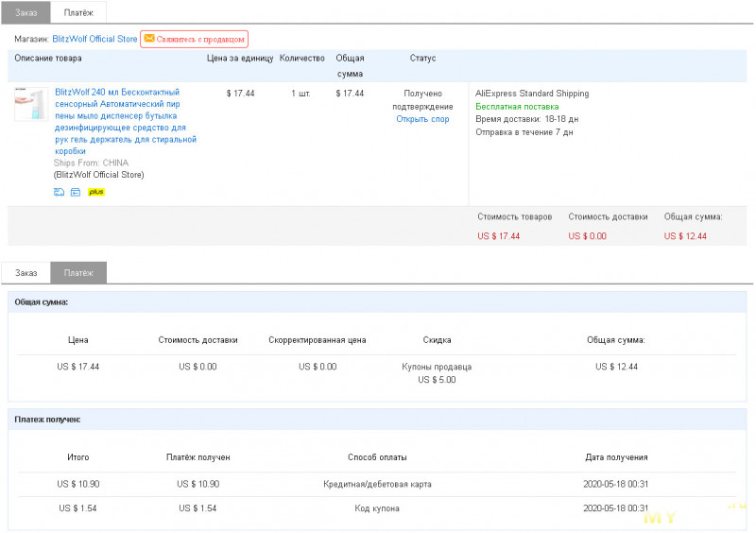Open the soap dispenser product thumbnail

(31, 103)
